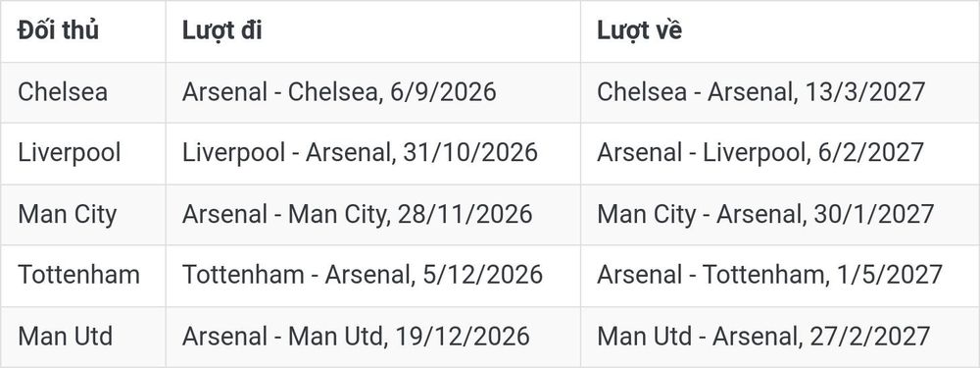This screenshot has width=980, height=368.
Task: Click the Man City - Arsenal 30/1/2027 fixture
Action: 765,214
